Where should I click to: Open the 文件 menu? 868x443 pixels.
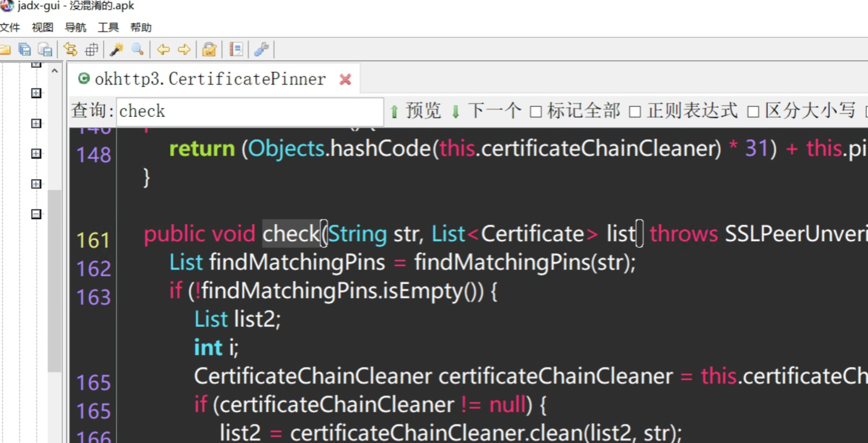point(10,28)
